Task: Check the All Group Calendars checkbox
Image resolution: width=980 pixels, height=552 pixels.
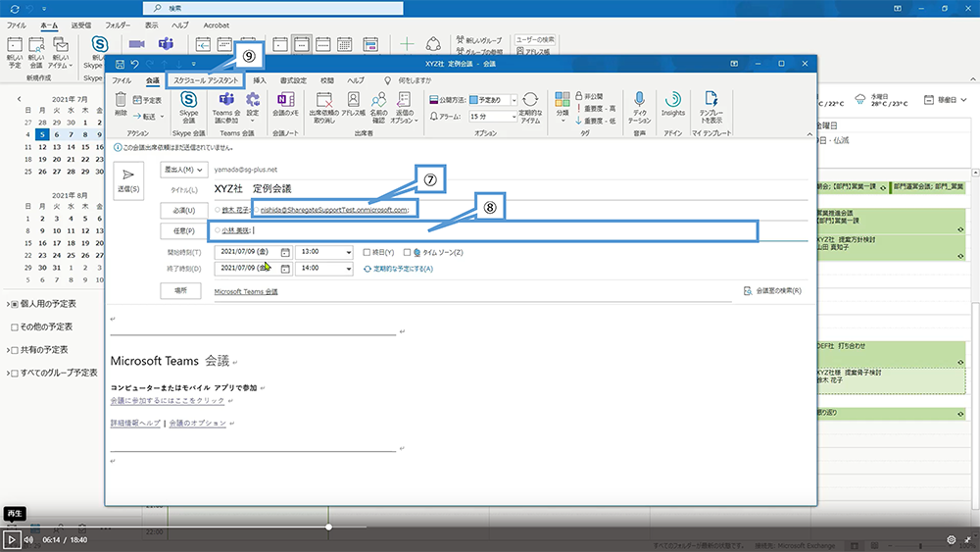Action: (x=15, y=374)
